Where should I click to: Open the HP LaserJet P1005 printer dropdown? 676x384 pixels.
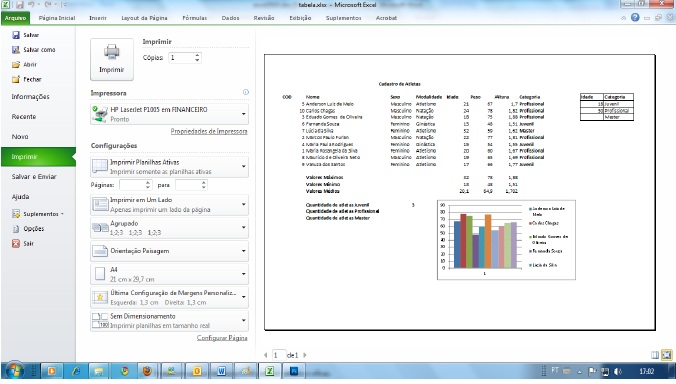point(170,114)
